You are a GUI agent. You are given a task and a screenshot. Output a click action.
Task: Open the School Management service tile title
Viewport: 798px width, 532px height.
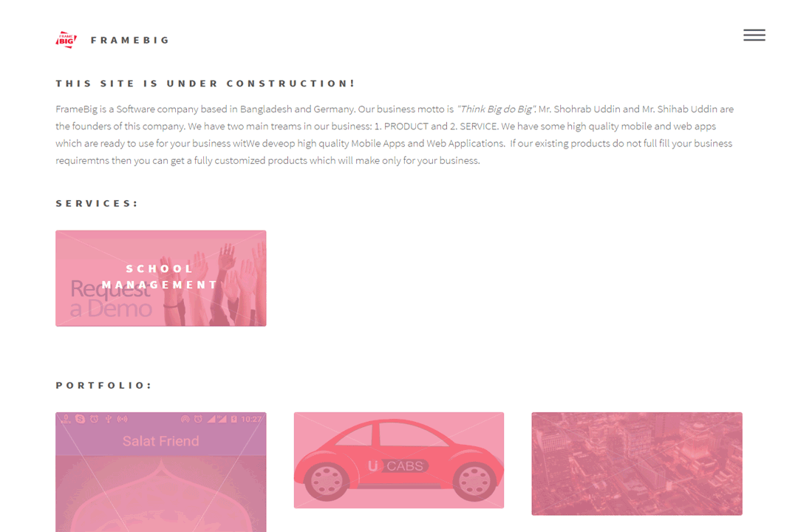tap(160, 276)
